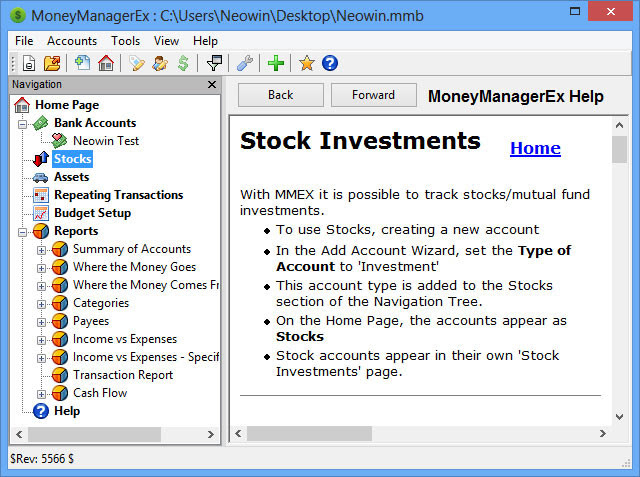
Task: Expand the Payees report node
Action: click(x=41, y=322)
